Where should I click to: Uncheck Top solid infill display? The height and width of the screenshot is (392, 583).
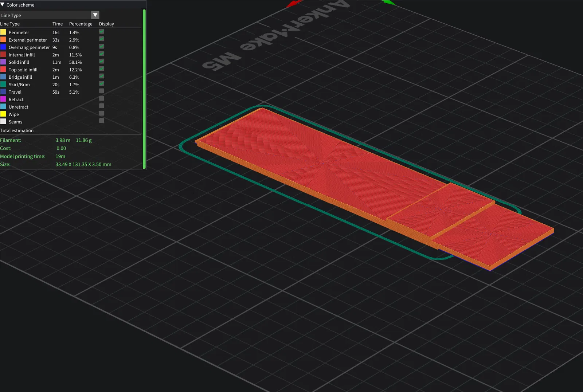click(x=102, y=69)
